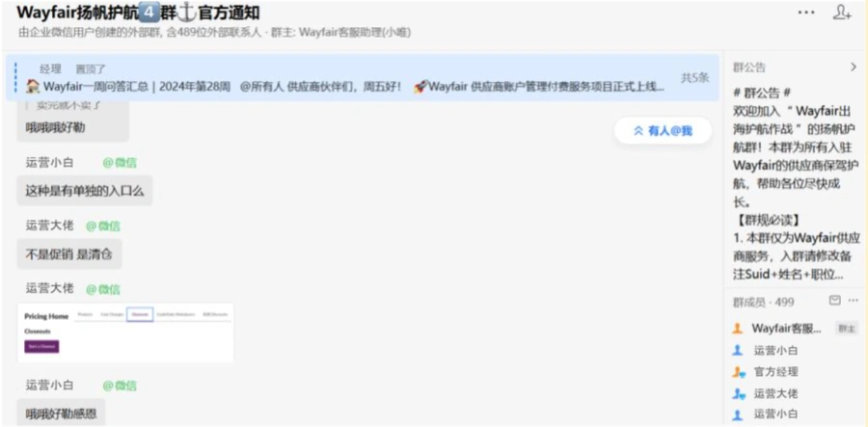Click message bubble 这种是有单独的入口么
868x427 pixels.
pyautogui.click(x=85, y=191)
